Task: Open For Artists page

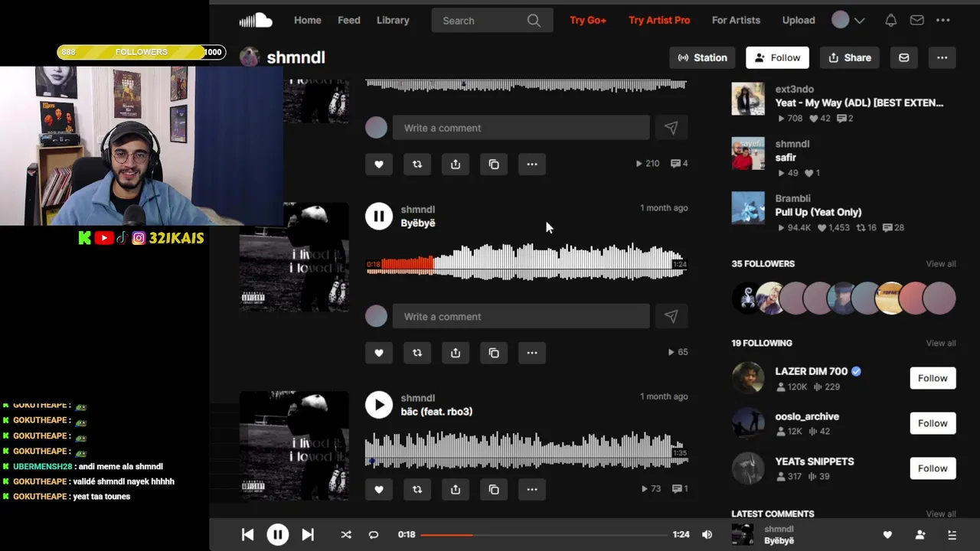Action: click(736, 21)
